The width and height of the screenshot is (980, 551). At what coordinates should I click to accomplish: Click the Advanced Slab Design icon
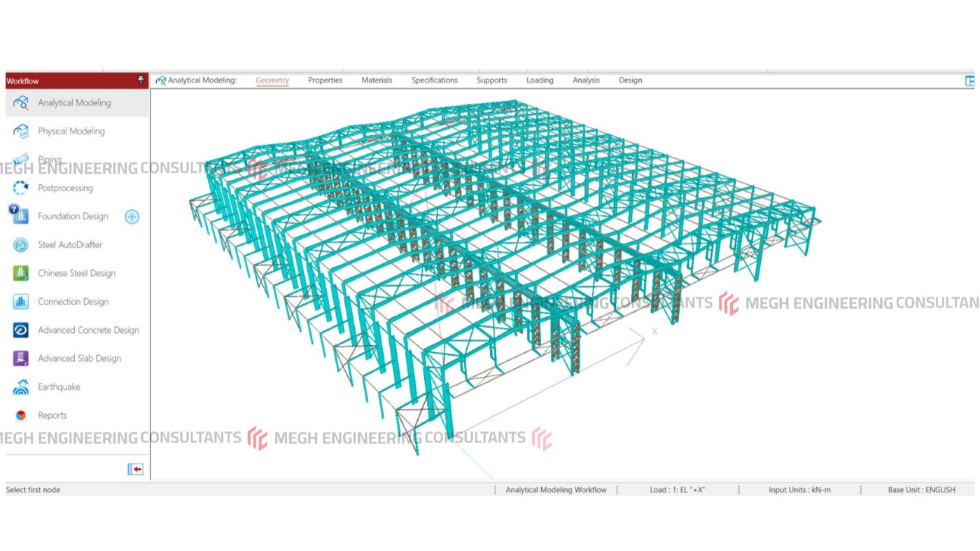point(21,358)
